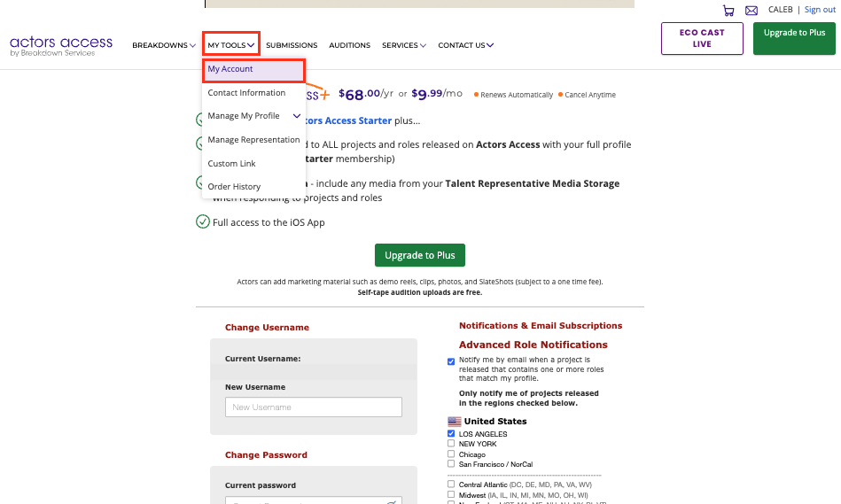
Task: Open the Actors Access Starter link
Action: (x=348, y=120)
